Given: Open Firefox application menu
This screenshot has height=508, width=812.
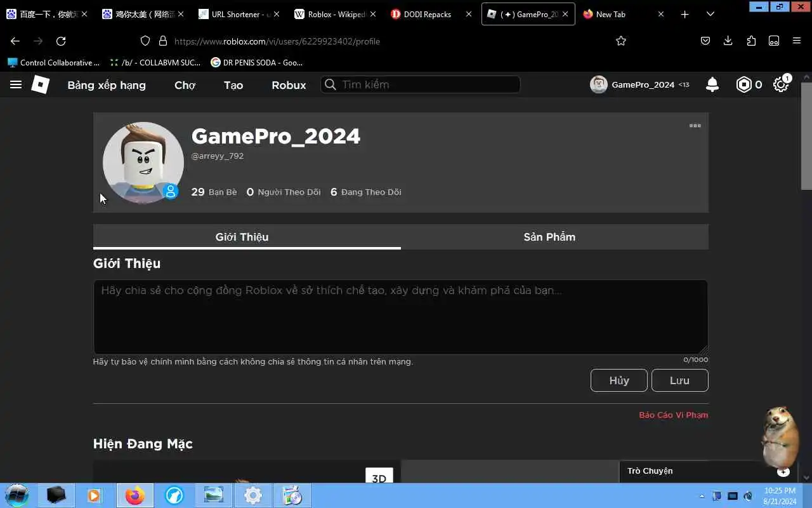Looking at the screenshot, I should 797,41.
